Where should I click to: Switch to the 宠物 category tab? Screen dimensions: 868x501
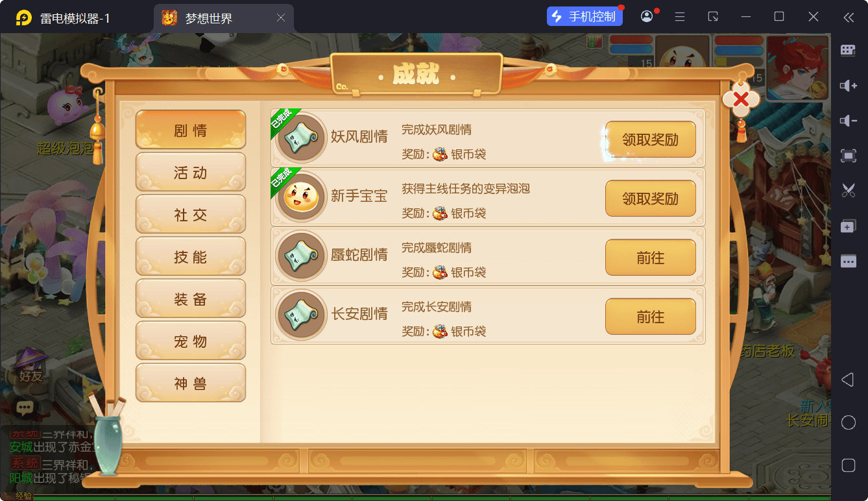(191, 341)
